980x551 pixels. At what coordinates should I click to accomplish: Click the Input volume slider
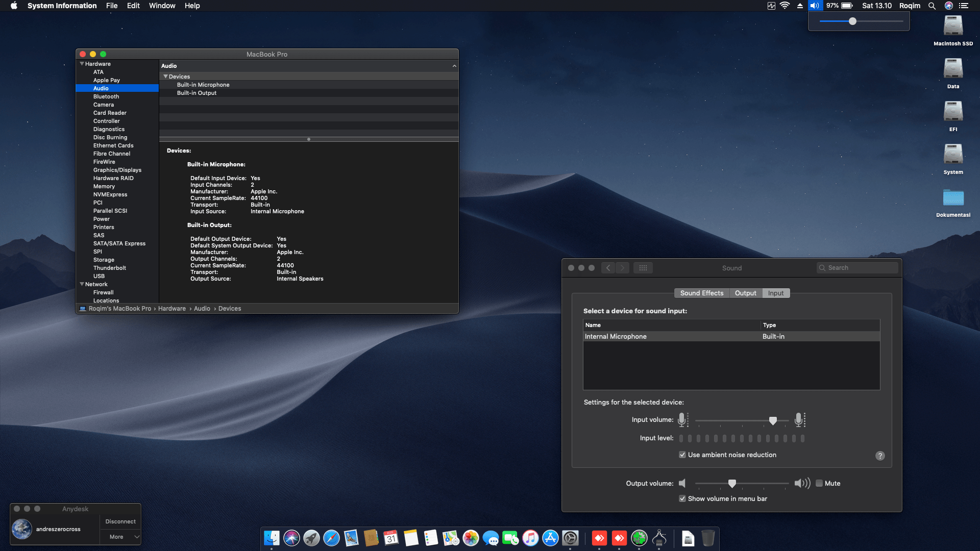(742, 420)
